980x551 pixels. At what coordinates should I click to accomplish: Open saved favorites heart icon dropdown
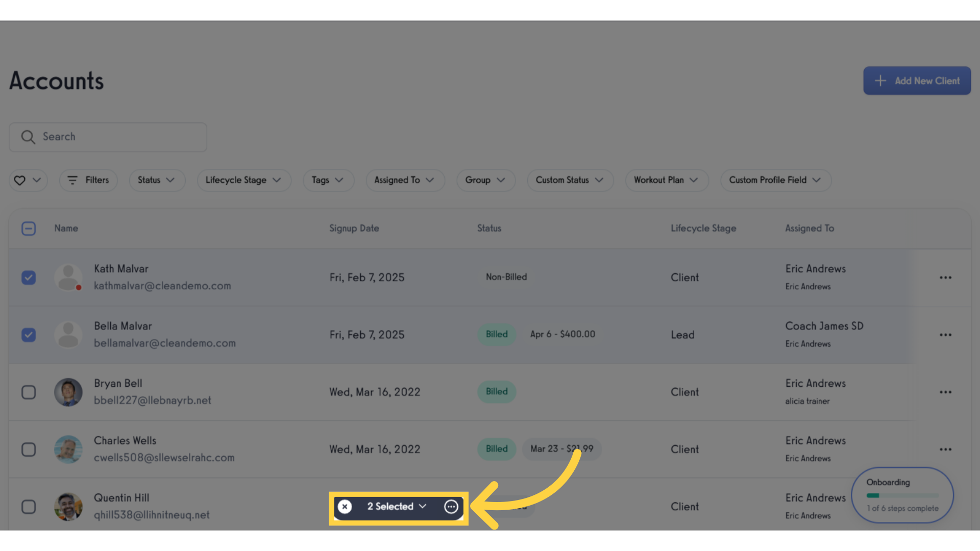click(x=28, y=180)
